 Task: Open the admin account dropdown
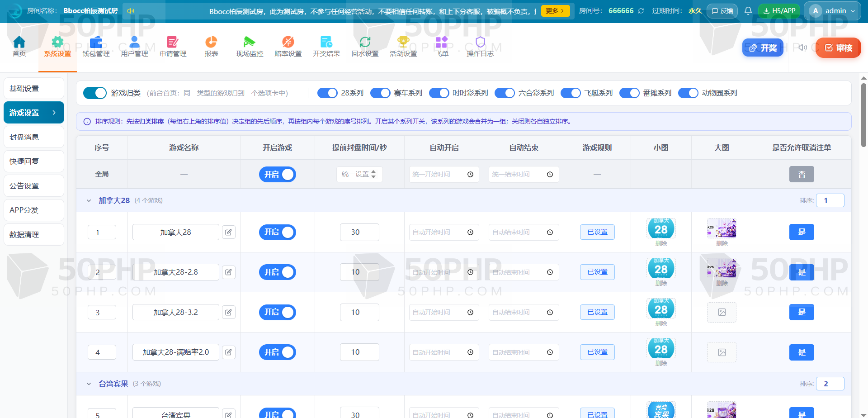coord(832,11)
